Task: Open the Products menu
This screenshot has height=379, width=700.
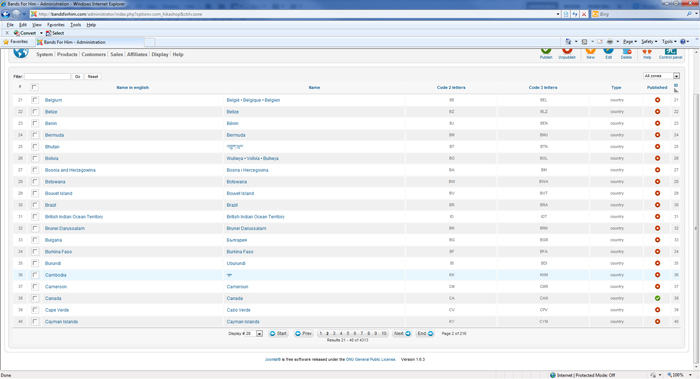Action: (x=67, y=54)
